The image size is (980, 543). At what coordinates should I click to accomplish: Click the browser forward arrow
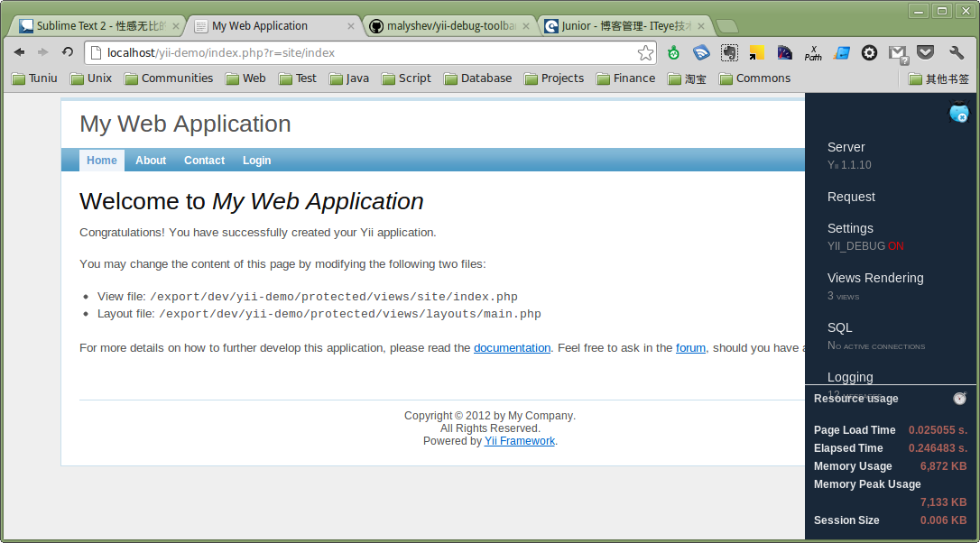(42, 52)
